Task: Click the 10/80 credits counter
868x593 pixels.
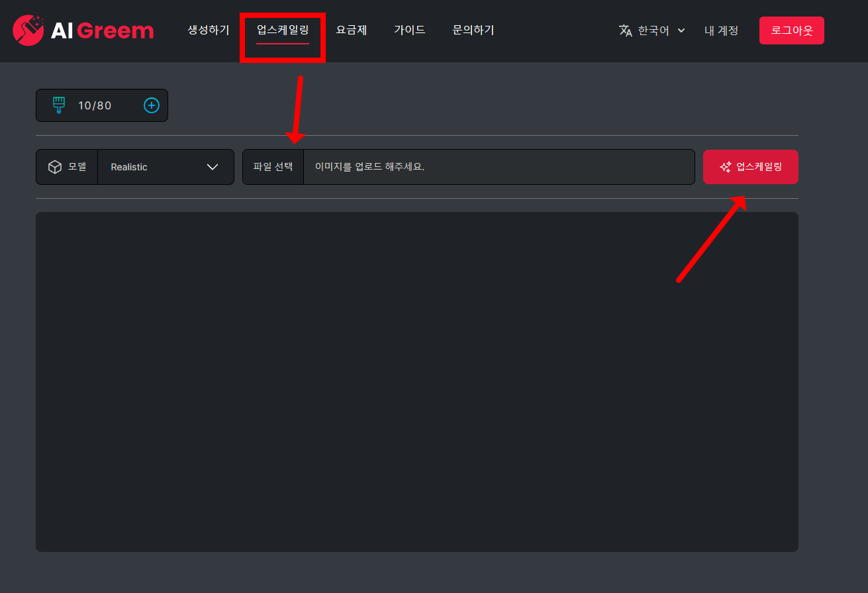Action: pyautogui.click(x=95, y=105)
